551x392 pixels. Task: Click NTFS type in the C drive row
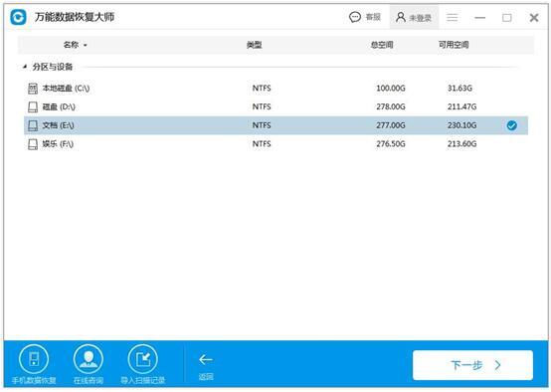tap(262, 88)
